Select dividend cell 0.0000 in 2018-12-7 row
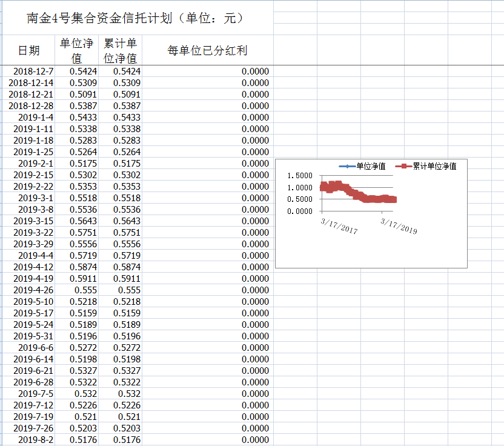This screenshot has width=504, height=446. point(208,71)
